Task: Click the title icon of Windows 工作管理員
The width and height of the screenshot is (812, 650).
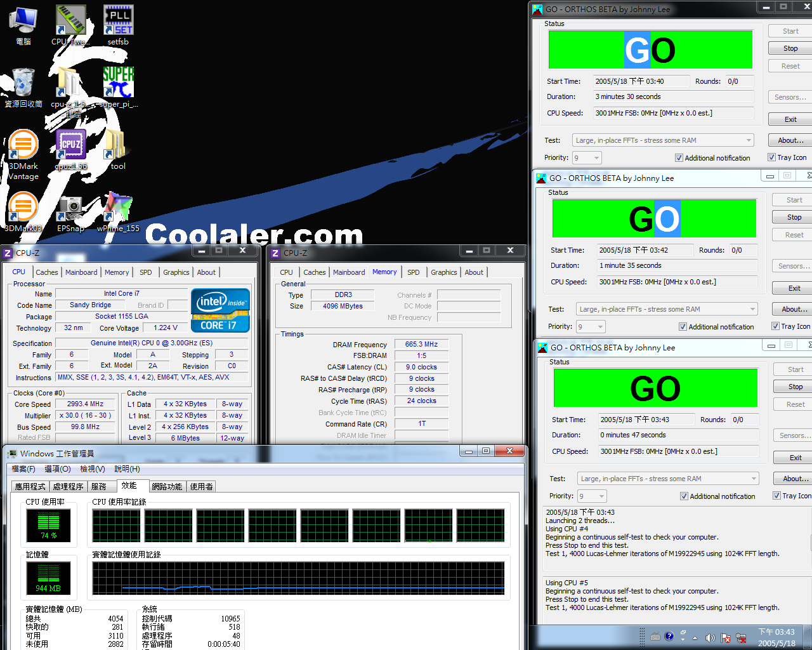Action: point(11,453)
